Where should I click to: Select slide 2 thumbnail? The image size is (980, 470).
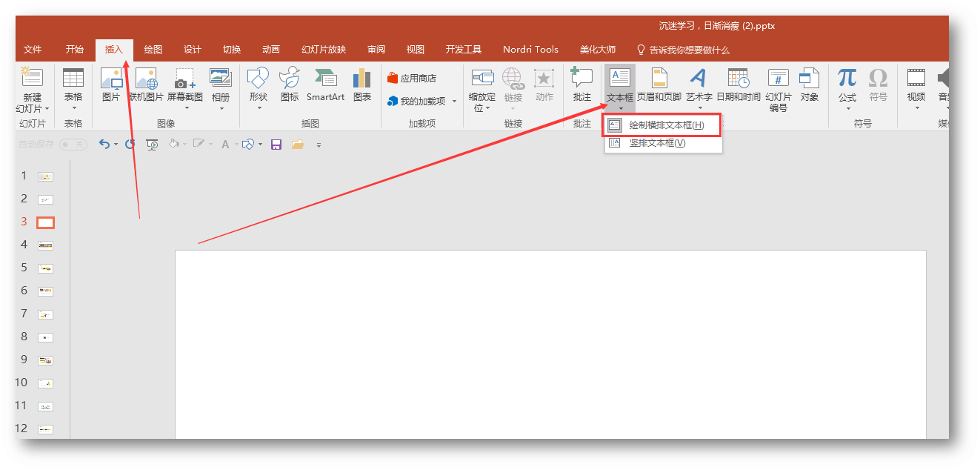pos(46,199)
